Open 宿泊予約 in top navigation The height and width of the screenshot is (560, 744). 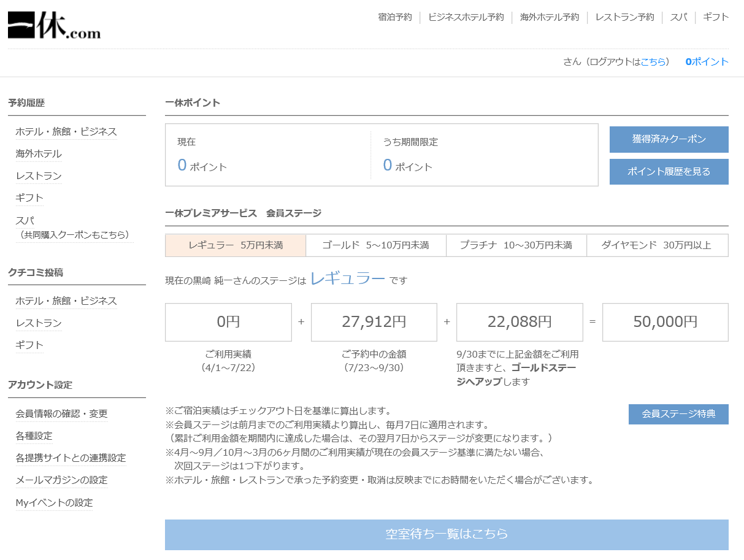click(x=395, y=17)
